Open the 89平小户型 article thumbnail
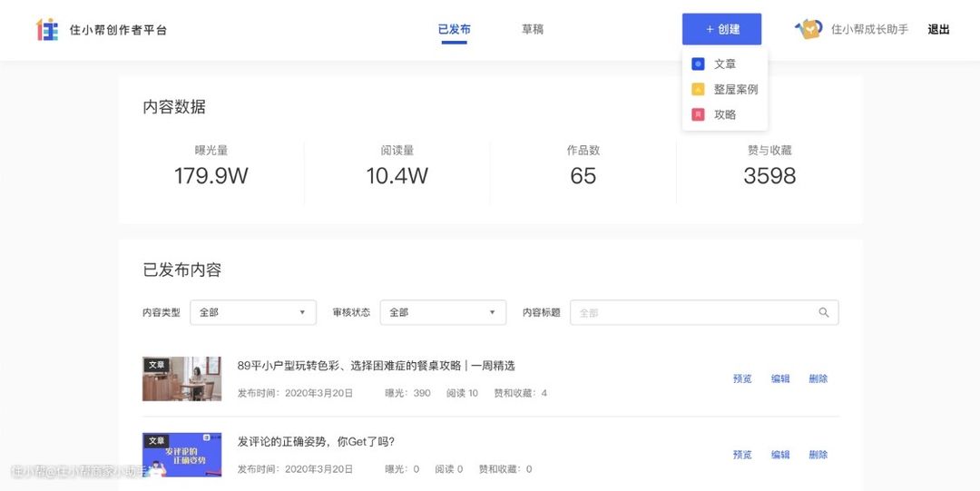980x491 pixels. point(181,378)
